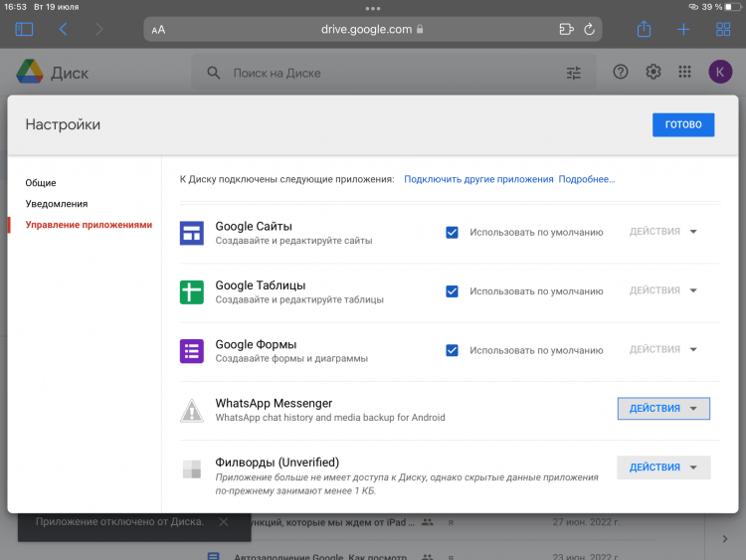Click the search magnifier icon
The height and width of the screenshot is (560, 746).
[214, 73]
